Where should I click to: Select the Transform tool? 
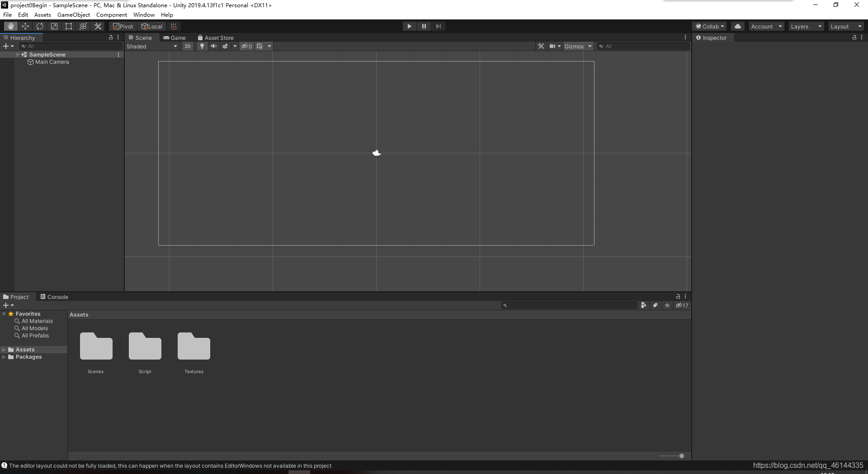(83, 26)
